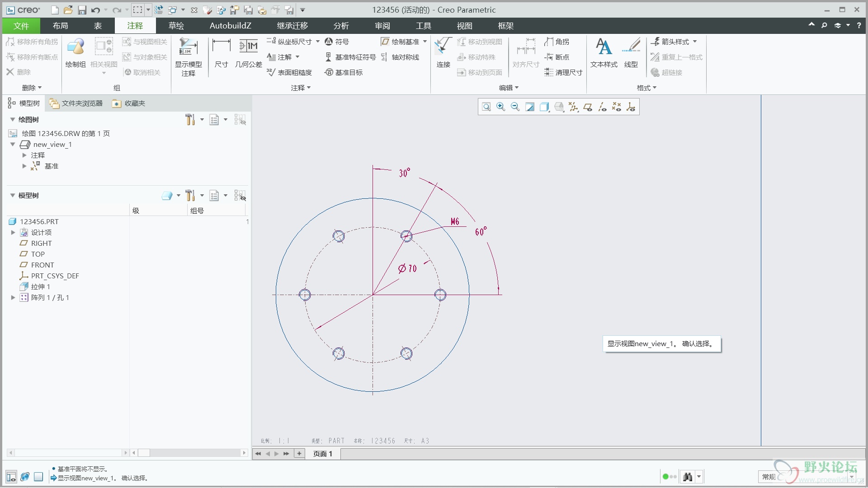The image size is (868, 488).
Task: Select the 页面 1 sheet tab
Action: pos(323,454)
